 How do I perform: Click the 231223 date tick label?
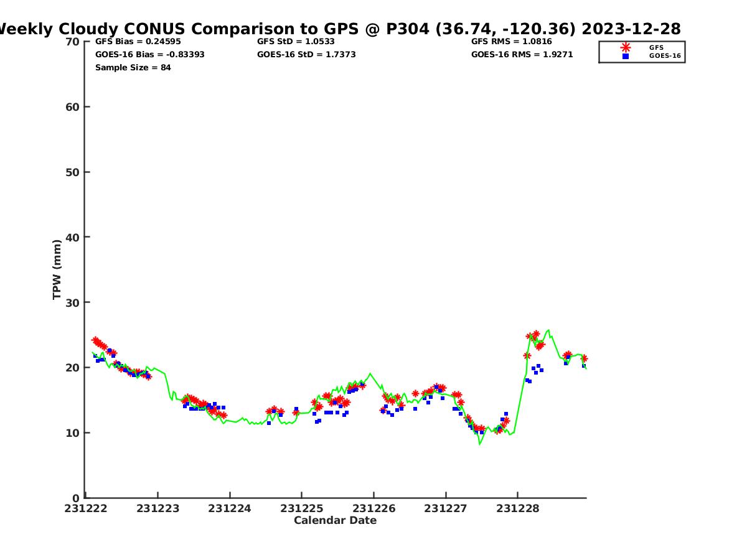[x=157, y=508]
